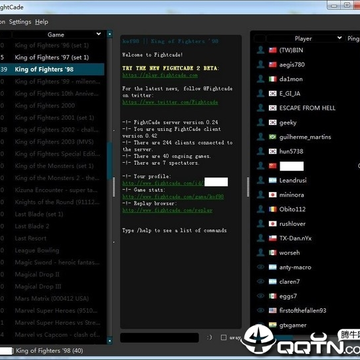Toggle the away checkbox
Viewport: 360px width, 360px height.
[224, 337]
